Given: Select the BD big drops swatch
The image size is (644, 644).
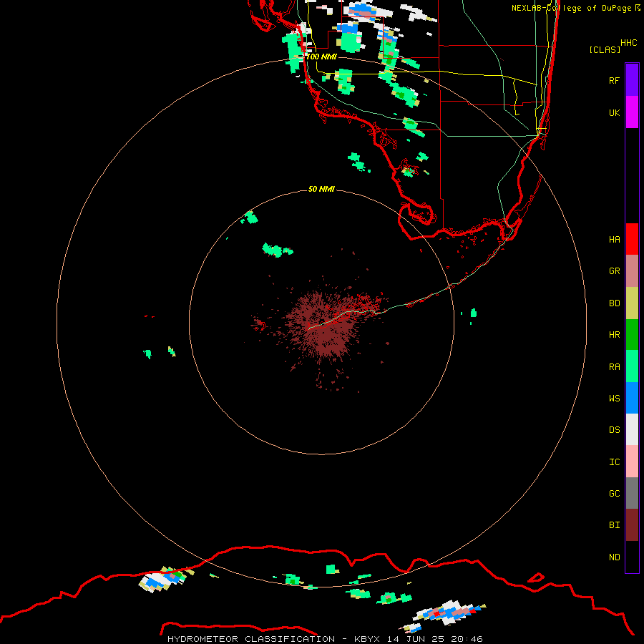Looking at the screenshot, I should [x=632, y=303].
